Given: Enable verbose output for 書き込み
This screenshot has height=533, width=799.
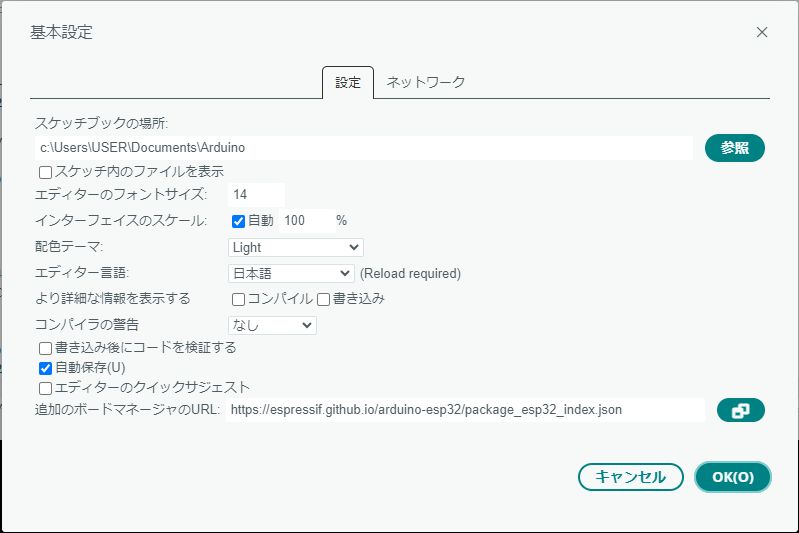Looking at the screenshot, I should 324,299.
